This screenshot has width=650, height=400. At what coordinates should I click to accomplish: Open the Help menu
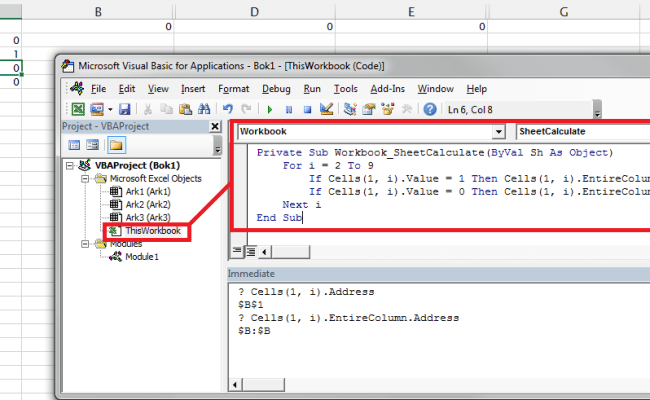[476, 89]
